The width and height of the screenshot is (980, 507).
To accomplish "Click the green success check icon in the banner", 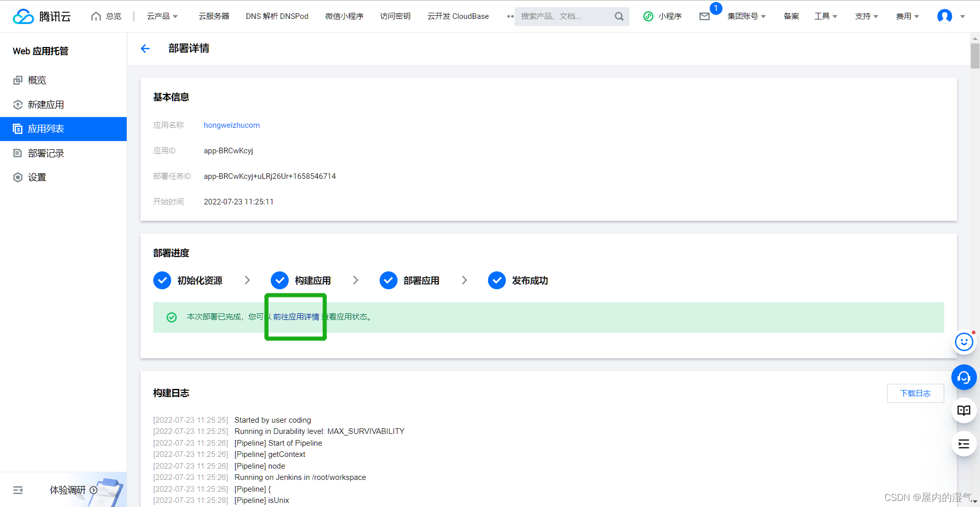I will point(172,317).
